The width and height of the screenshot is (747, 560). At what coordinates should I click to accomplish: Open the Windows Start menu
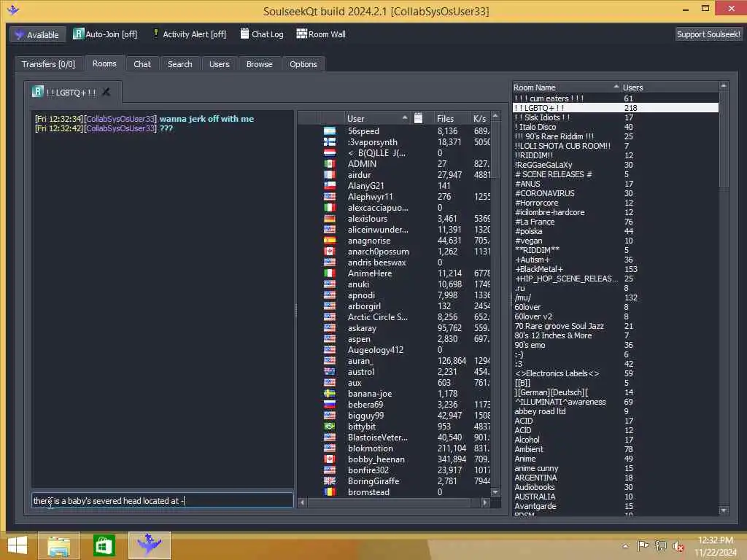coord(18,545)
